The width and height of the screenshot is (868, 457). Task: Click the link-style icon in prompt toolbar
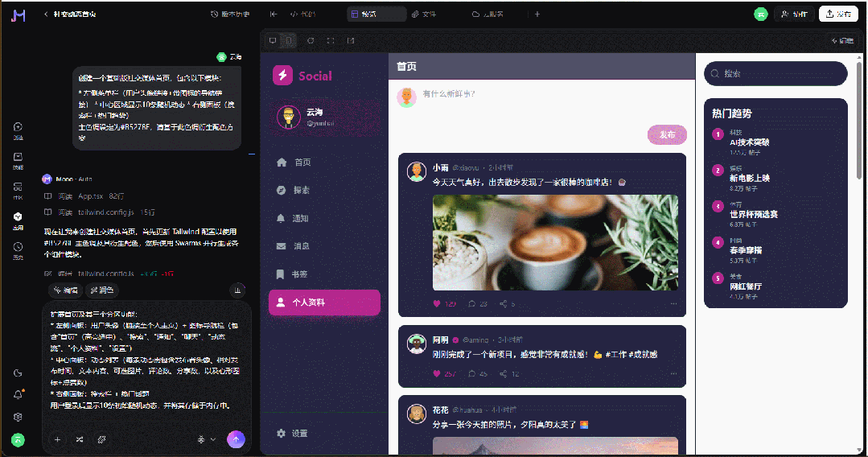[x=102, y=439]
